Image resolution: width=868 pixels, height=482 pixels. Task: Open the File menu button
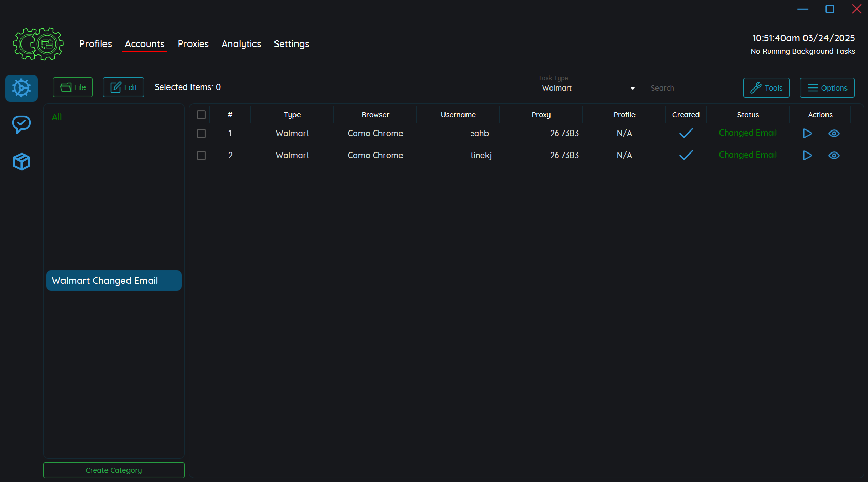pyautogui.click(x=73, y=87)
